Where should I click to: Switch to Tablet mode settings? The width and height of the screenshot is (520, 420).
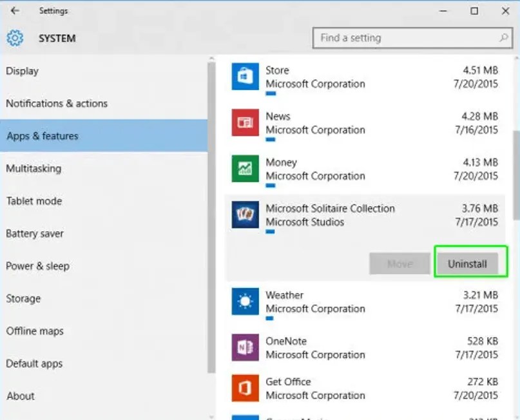point(104,201)
